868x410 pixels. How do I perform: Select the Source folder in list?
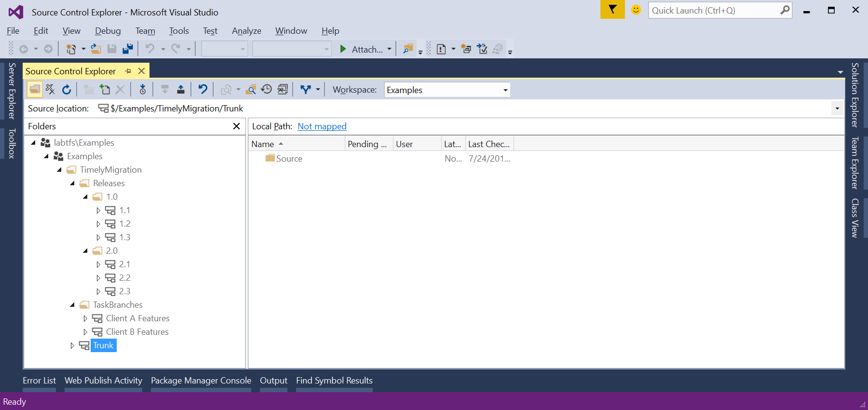[x=289, y=158]
